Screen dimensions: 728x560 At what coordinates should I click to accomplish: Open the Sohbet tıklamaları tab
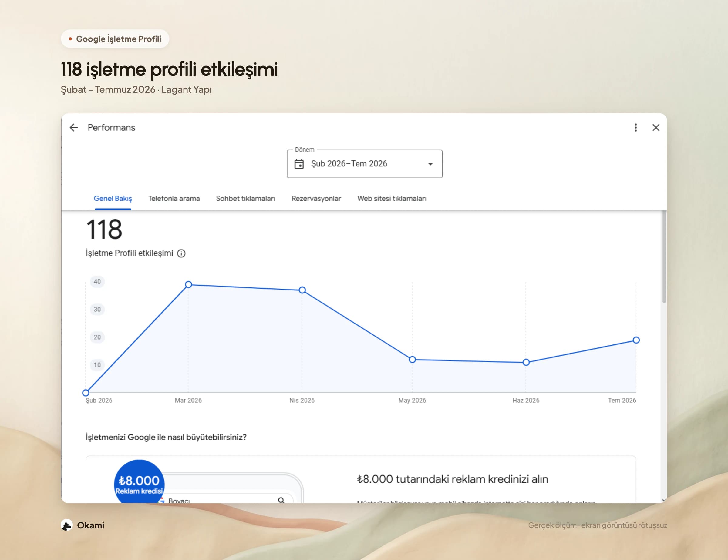(x=246, y=199)
